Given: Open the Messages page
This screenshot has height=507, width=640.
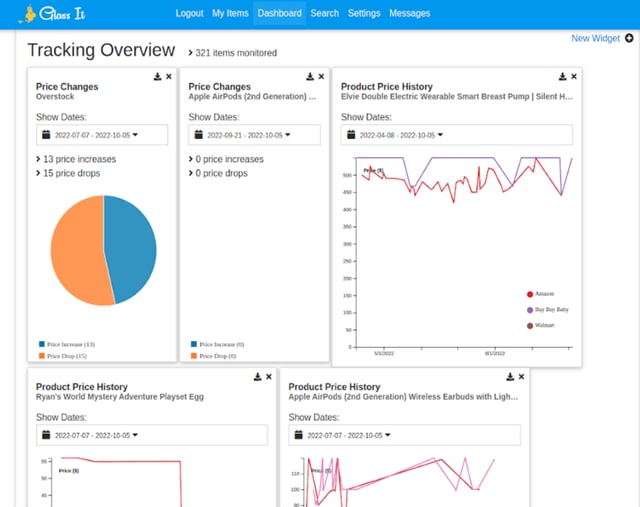Looking at the screenshot, I should (x=409, y=13).
